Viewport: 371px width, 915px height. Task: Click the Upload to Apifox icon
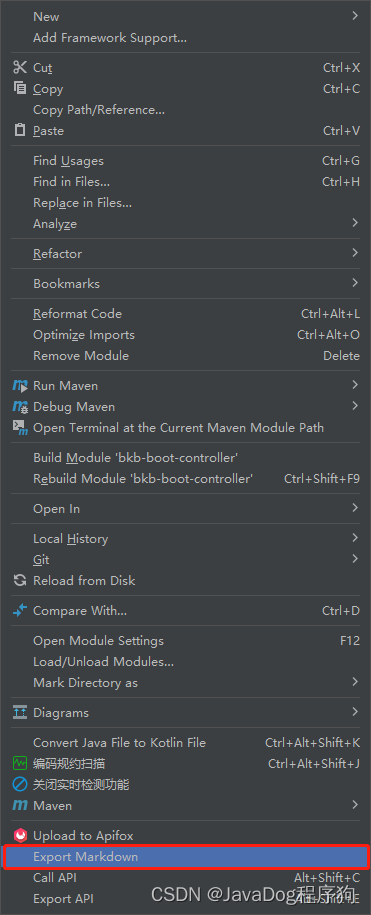[x=20, y=836]
